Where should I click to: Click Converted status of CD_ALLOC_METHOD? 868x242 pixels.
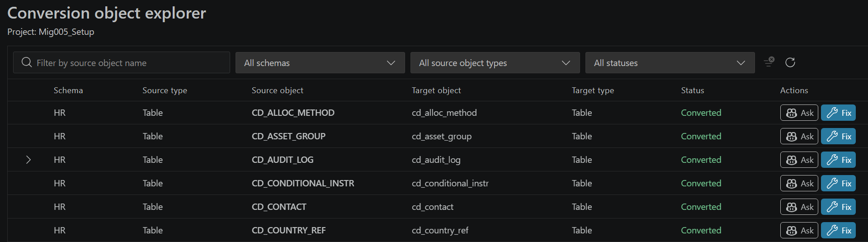coord(701,113)
